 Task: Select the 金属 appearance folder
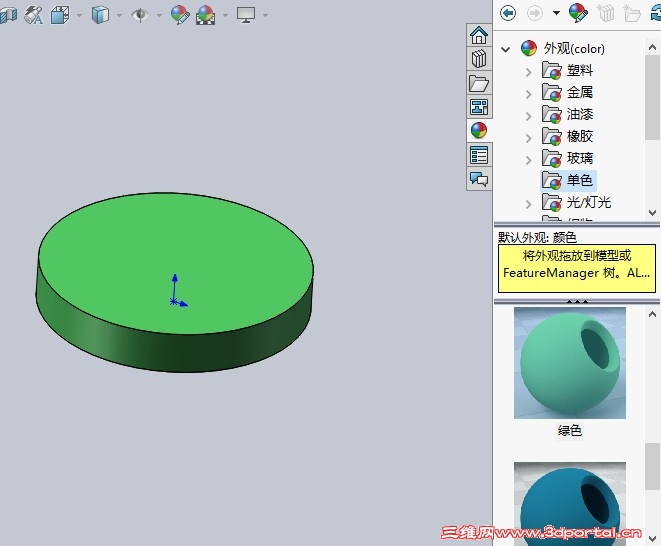point(567,92)
